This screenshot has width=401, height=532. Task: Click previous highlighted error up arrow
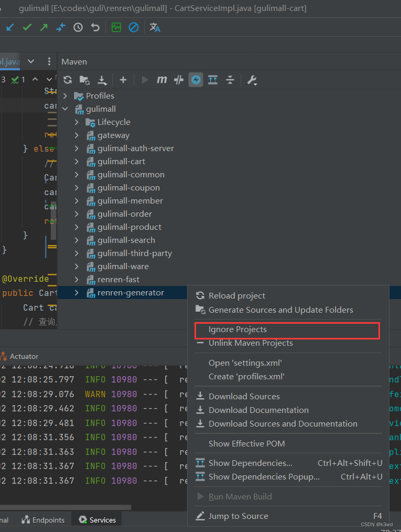pyautogui.click(x=35, y=79)
